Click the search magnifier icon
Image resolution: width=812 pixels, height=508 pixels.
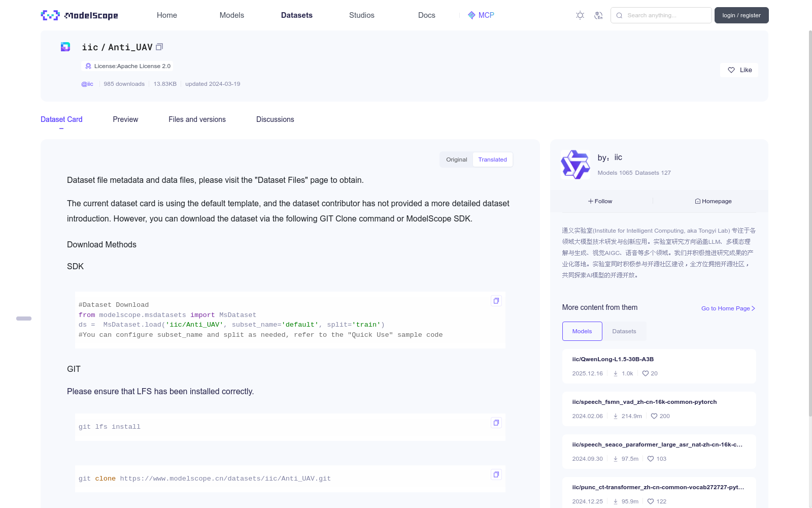619,15
